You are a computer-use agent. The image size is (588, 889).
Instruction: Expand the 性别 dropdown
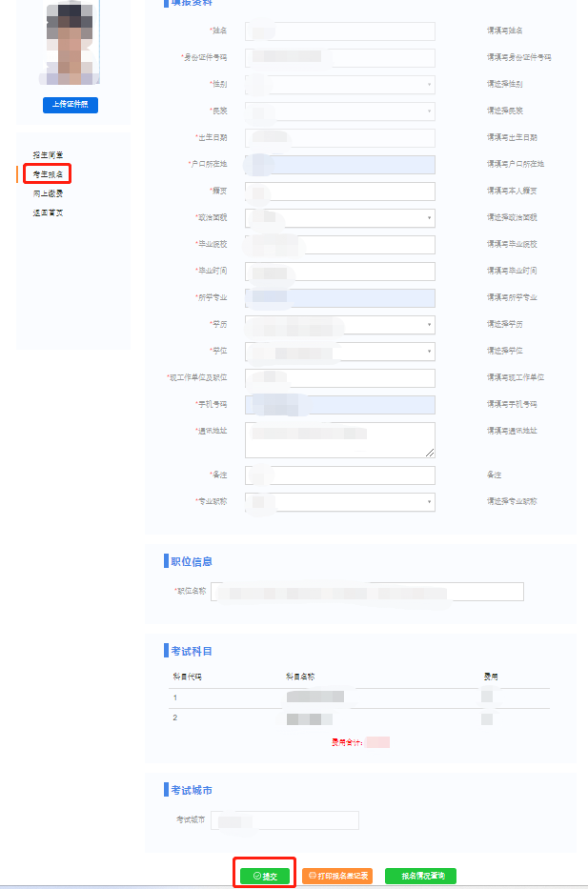pyautogui.click(x=339, y=85)
